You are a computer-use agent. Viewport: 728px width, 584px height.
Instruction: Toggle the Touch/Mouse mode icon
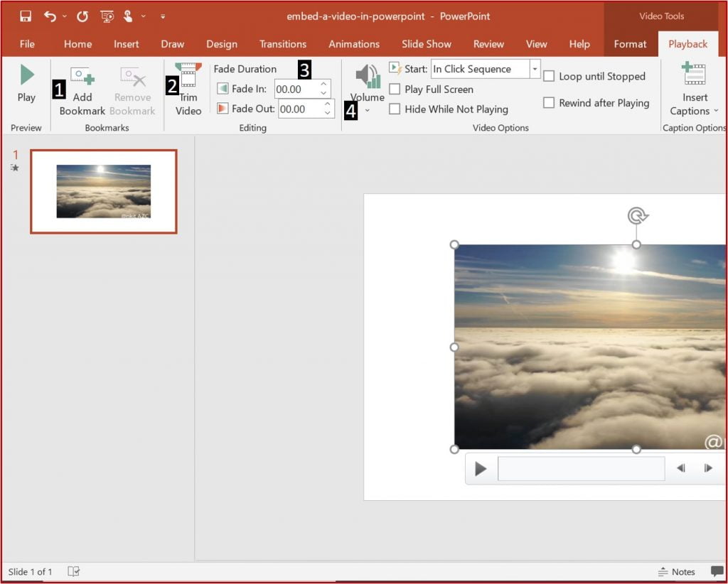[x=128, y=17]
